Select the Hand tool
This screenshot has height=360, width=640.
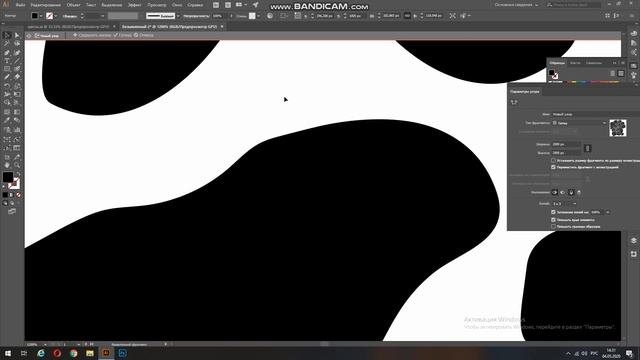tap(7, 165)
